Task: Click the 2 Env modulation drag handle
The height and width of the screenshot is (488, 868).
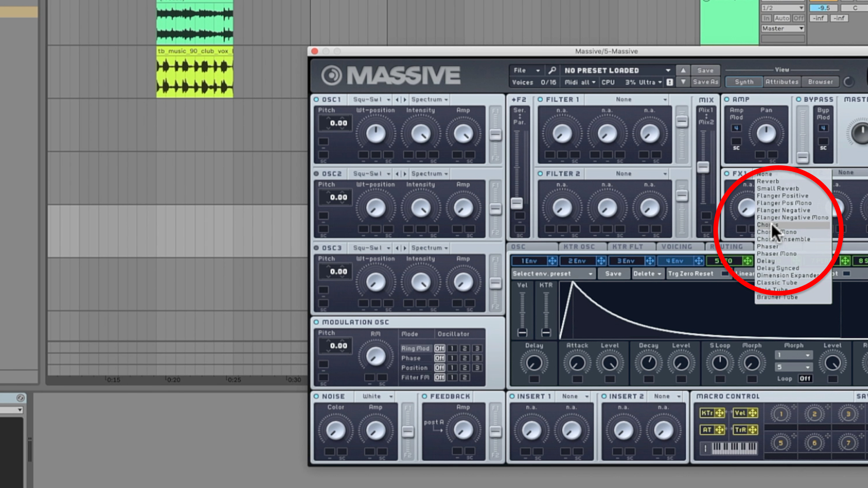Action: pyautogui.click(x=601, y=261)
